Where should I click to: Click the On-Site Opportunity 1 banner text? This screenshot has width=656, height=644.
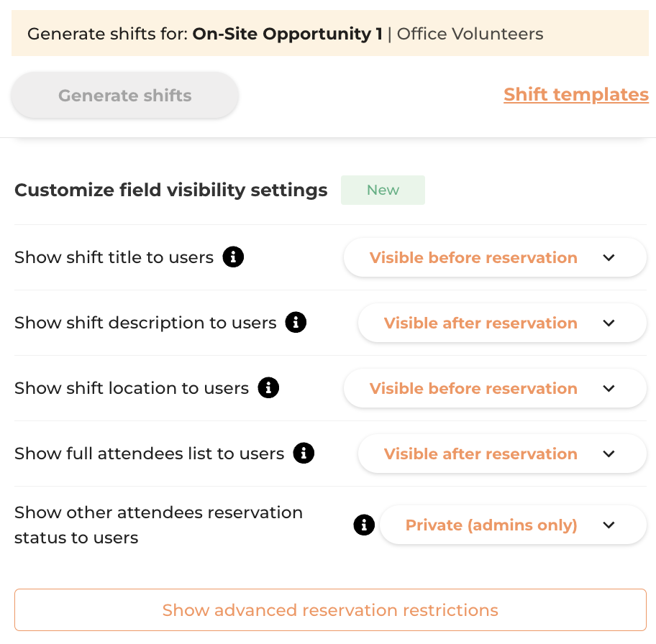288,34
